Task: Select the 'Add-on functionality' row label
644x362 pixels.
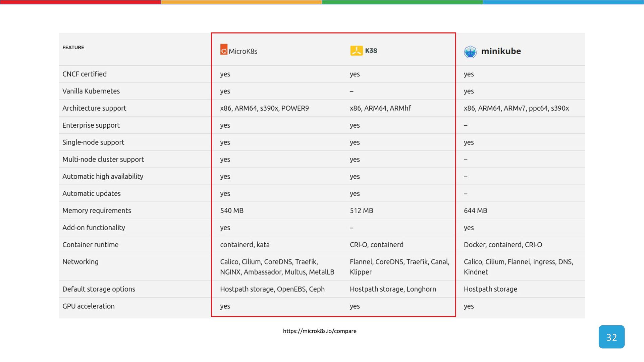Action: [94, 228]
